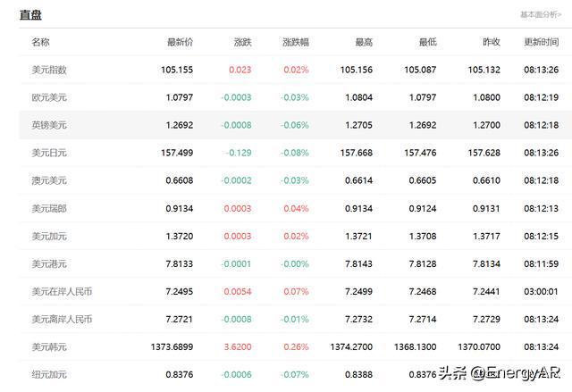Select the 欧元美元 row name

tap(49, 97)
